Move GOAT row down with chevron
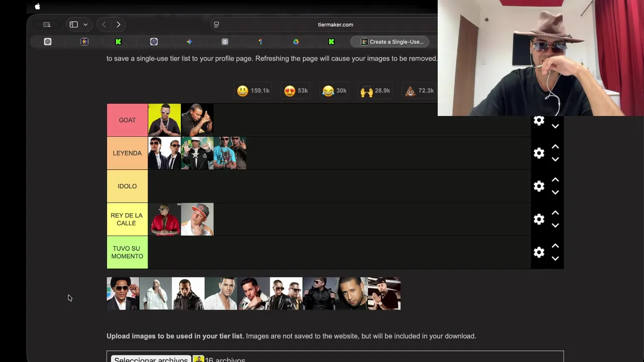The height and width of the screenshot is (362, 644). click(555, 126)
